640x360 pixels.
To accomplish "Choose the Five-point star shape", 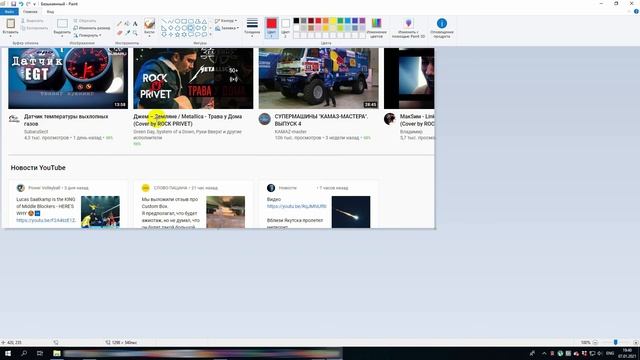I will (x=178, y=35).
